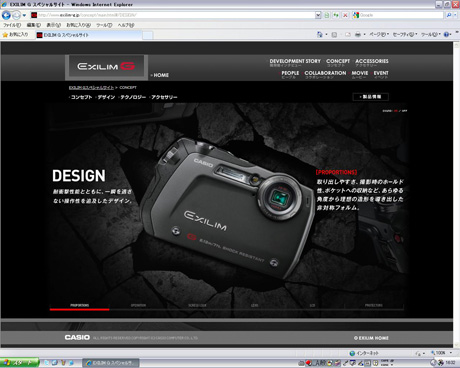The width and height of the screenshot is (460, 368).
Task: Open the Page (ページ) dropdown menu
Action: click(x=379, y=34)
